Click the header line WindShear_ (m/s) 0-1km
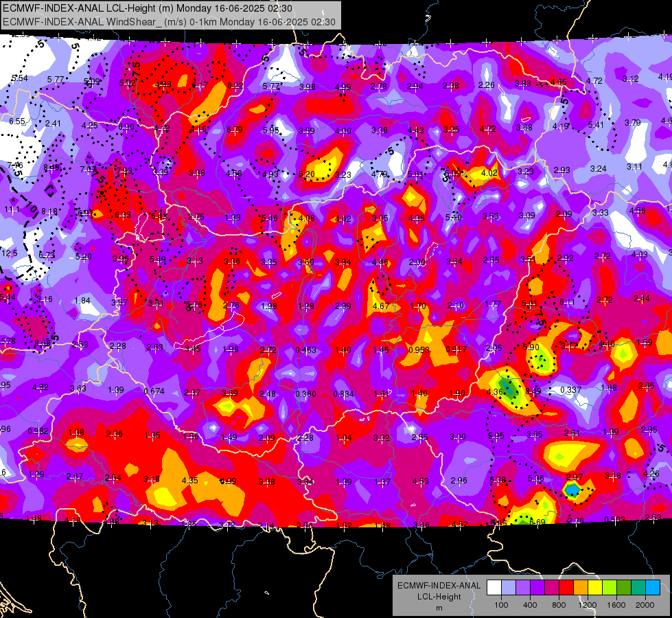 coord(169,22)
